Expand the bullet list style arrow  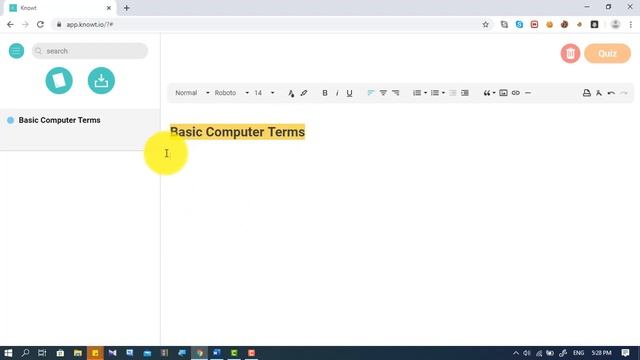tap(443, 93)
